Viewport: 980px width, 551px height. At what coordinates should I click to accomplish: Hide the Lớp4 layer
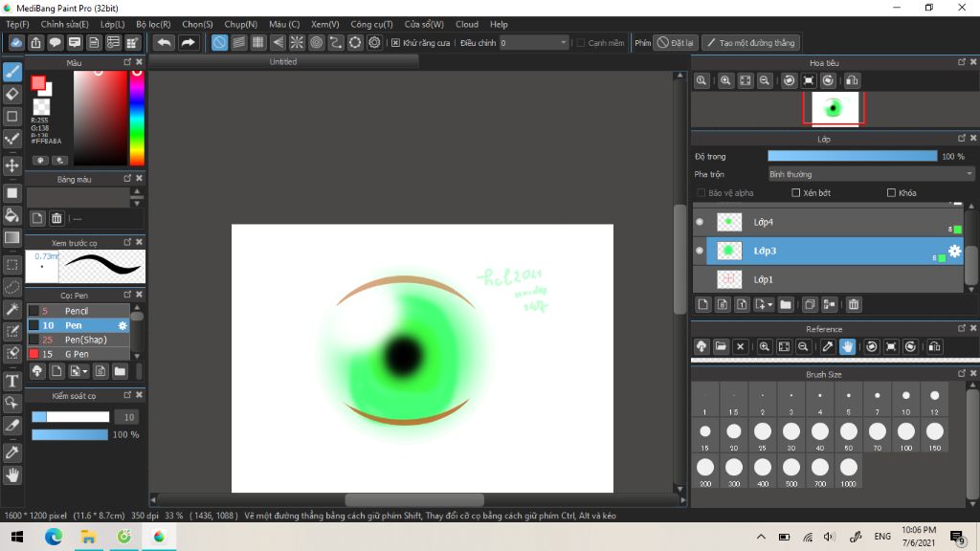(700, 222)
